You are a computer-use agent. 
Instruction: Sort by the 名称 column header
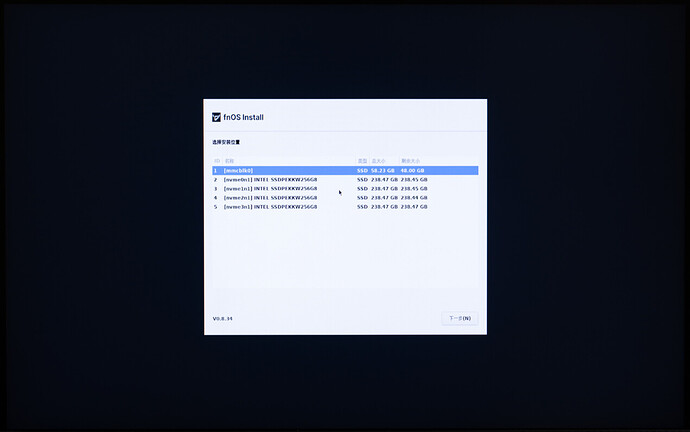229,160
